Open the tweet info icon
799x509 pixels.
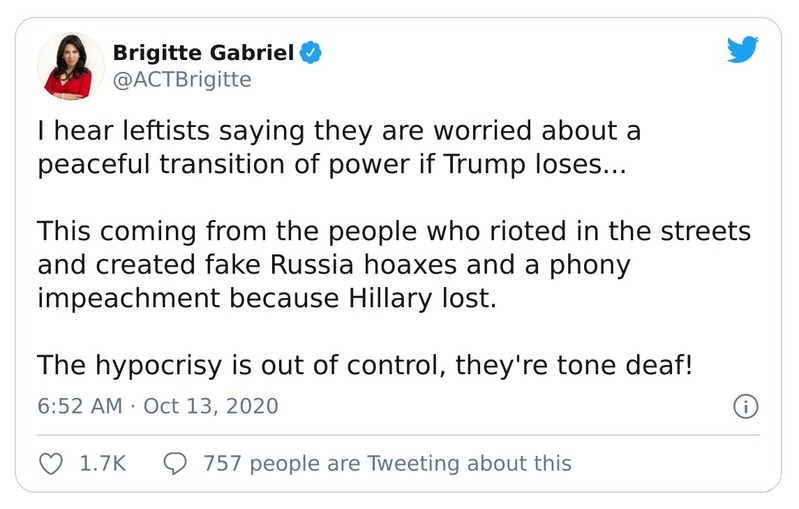pyautogui.click(x=746, y=407)
